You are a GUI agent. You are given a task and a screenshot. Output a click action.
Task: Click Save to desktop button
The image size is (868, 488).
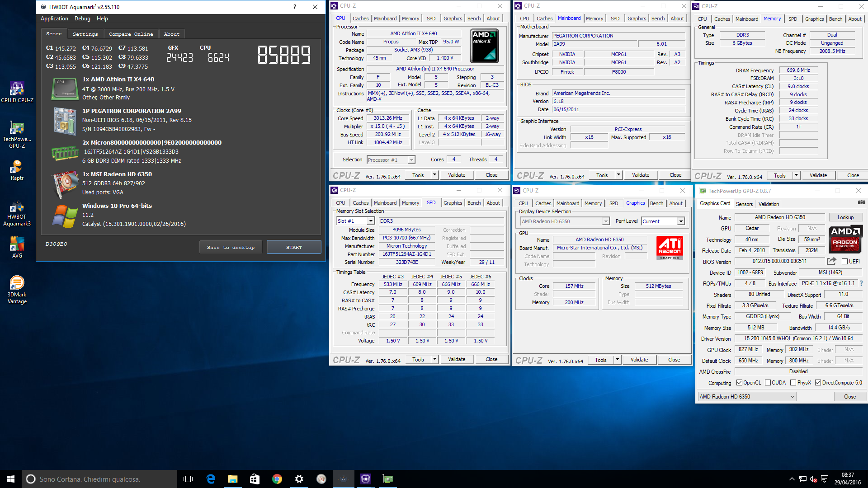click(231, 247)
